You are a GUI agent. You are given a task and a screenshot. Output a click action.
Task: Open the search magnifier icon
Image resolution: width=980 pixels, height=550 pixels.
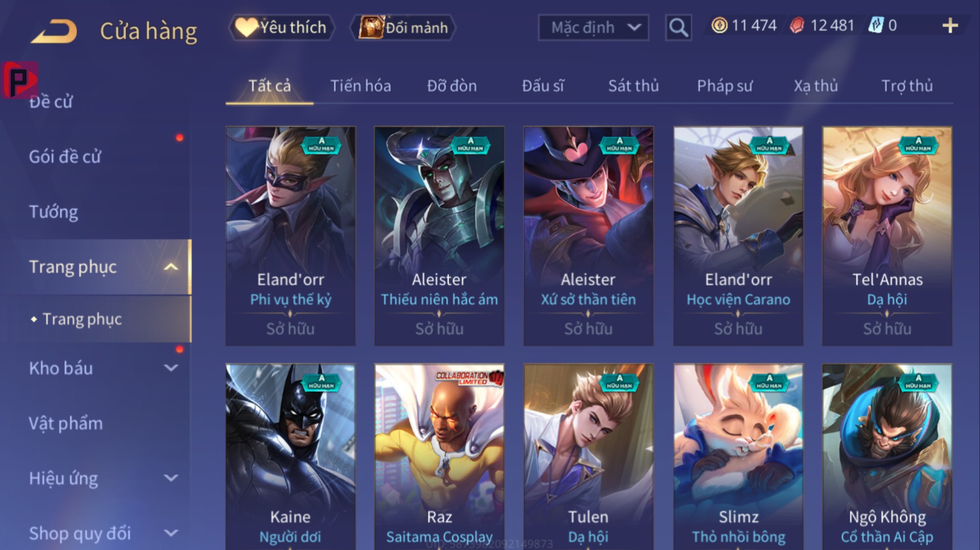(x=678, y=27)
